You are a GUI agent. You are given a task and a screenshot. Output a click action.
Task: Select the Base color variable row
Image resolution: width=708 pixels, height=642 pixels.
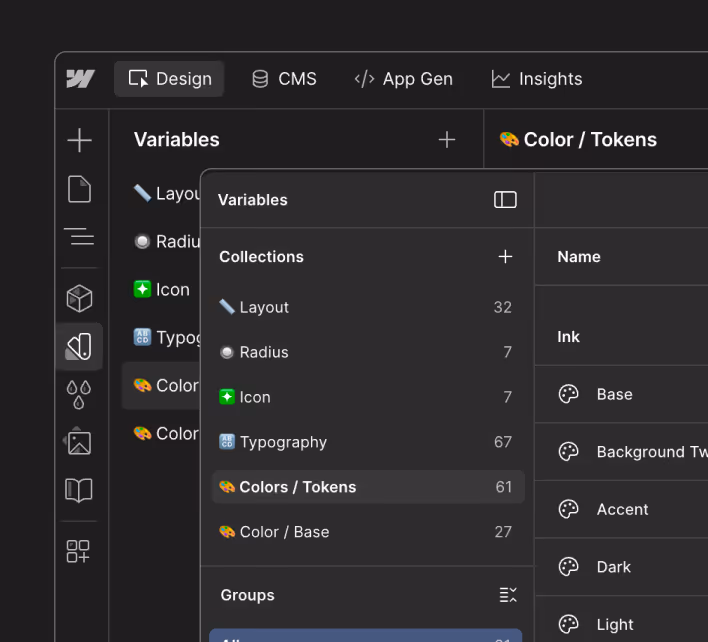621,394
